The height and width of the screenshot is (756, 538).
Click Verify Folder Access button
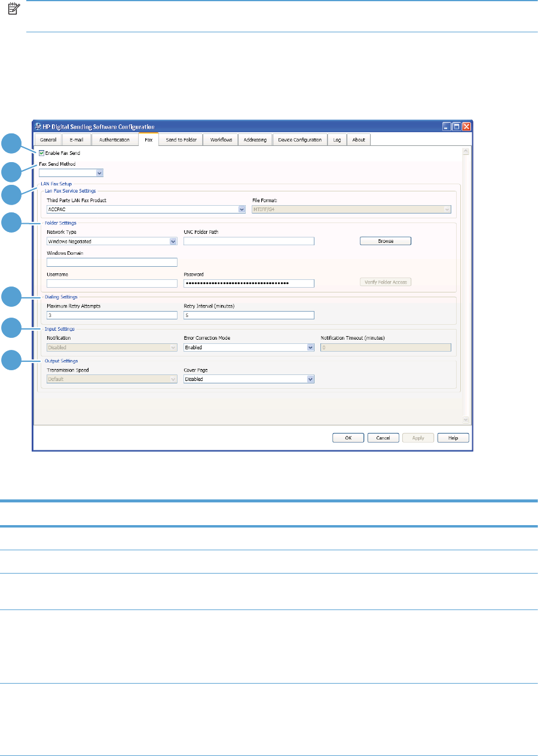[386, 282]
